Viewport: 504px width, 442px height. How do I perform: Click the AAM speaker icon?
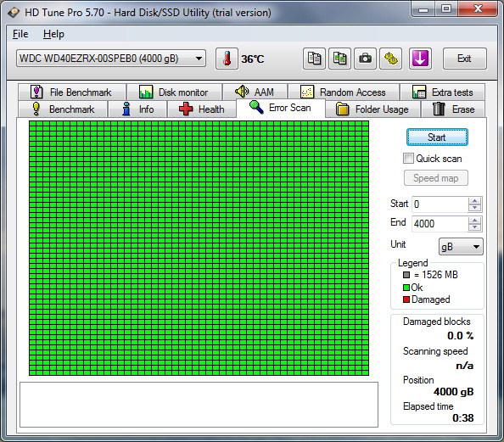pos(242,92)
